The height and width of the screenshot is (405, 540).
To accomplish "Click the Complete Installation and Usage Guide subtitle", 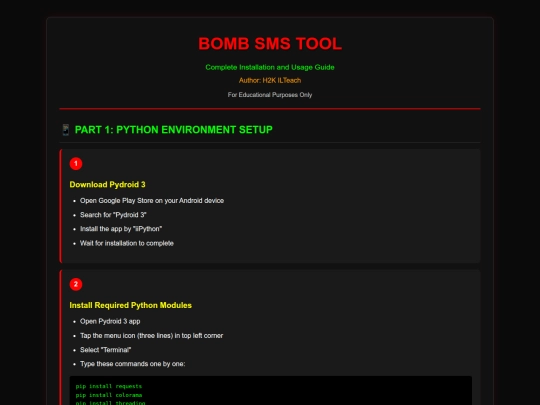I will [x=270, y=67].
